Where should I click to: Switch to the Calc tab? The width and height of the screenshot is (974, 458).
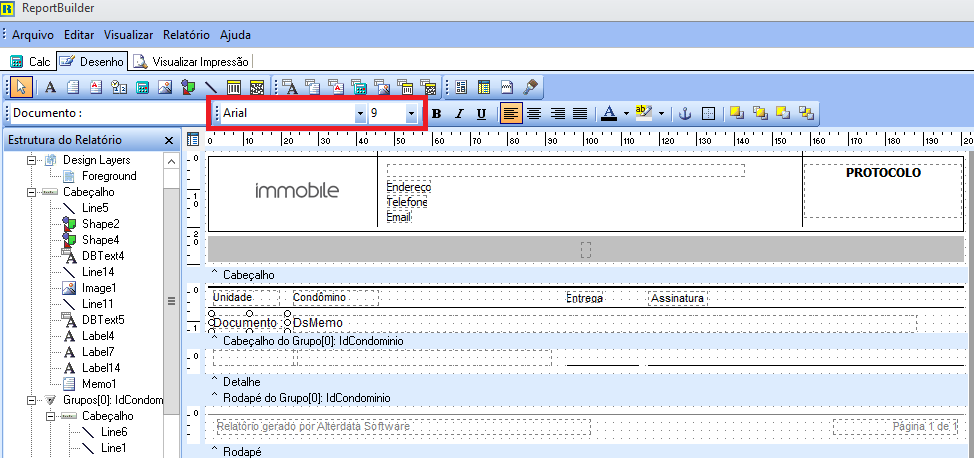[30, 62]
